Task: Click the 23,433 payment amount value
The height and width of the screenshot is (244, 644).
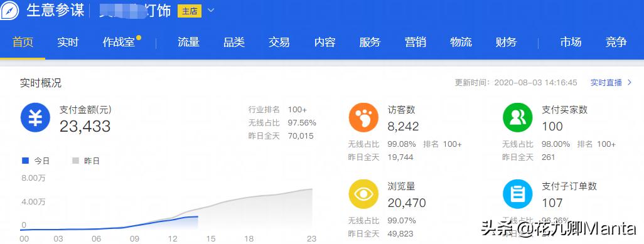Action: click(85, 126)
